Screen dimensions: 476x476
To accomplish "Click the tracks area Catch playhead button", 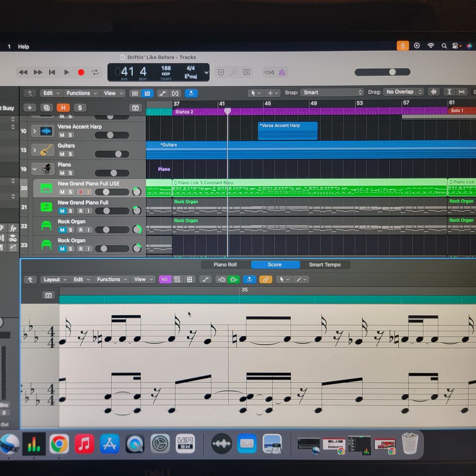I will (x=190, y=93).
